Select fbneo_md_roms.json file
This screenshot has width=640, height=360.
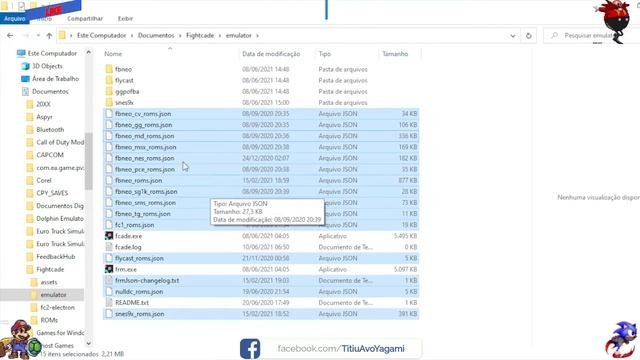[x=261, y=136]
